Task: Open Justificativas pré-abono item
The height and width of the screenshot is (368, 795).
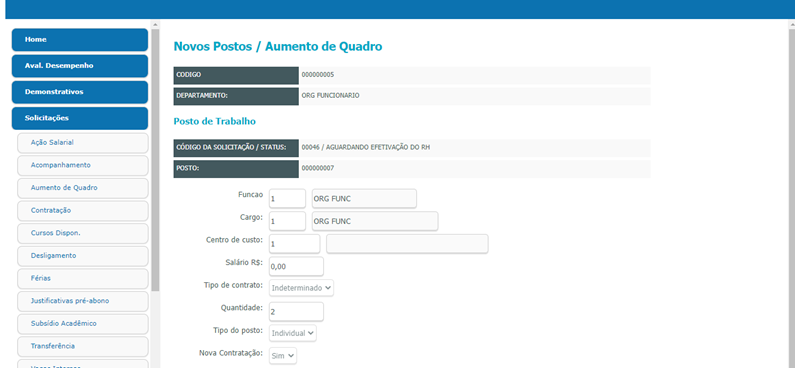Action: tap(83, 301)
